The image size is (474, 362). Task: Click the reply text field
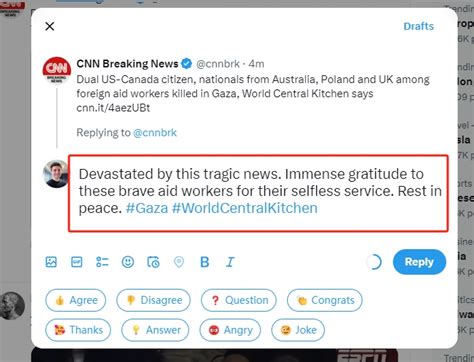click(x=258, y=193)
